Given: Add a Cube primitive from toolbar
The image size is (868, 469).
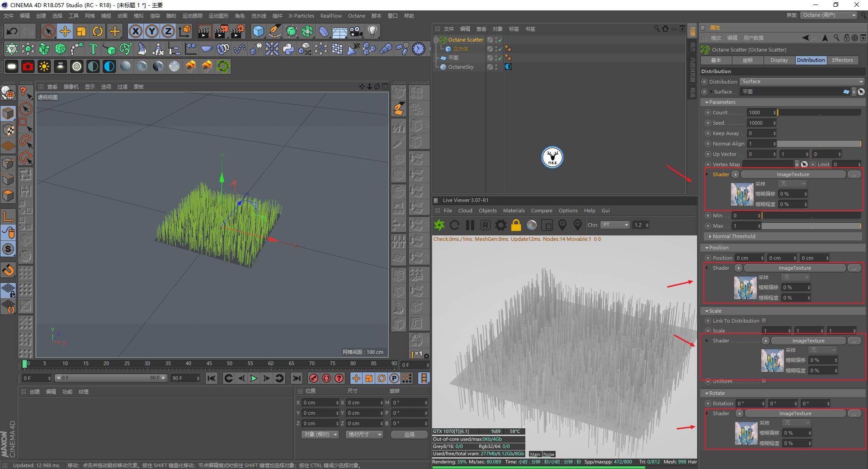Looking at the screenshot, I should click(258, 31).
